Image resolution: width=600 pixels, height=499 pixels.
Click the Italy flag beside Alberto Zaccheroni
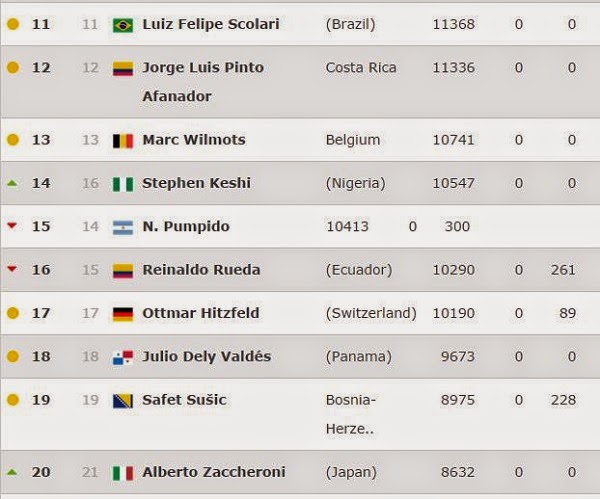pos(123,473)
